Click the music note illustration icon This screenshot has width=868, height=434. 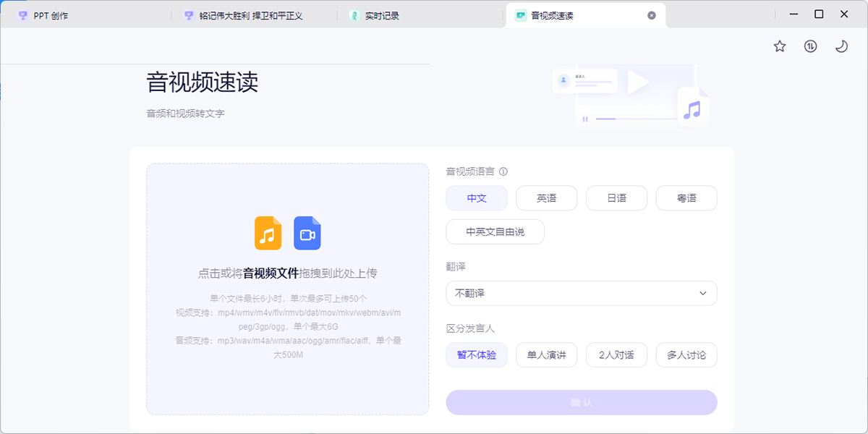pos(692,109)
